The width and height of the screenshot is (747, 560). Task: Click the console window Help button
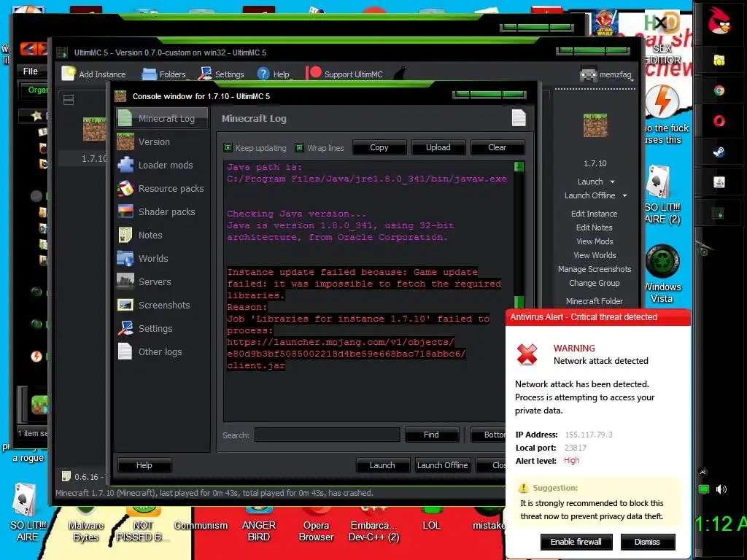(x=144, y=465)
